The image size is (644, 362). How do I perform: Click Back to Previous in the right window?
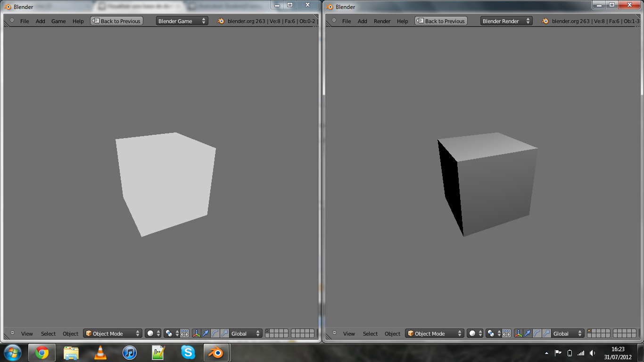tap(440, 21)
